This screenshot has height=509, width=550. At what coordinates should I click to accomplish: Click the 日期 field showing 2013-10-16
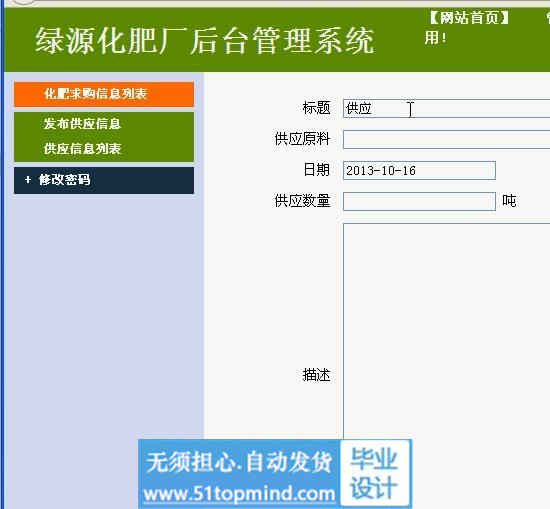[419, 170]
